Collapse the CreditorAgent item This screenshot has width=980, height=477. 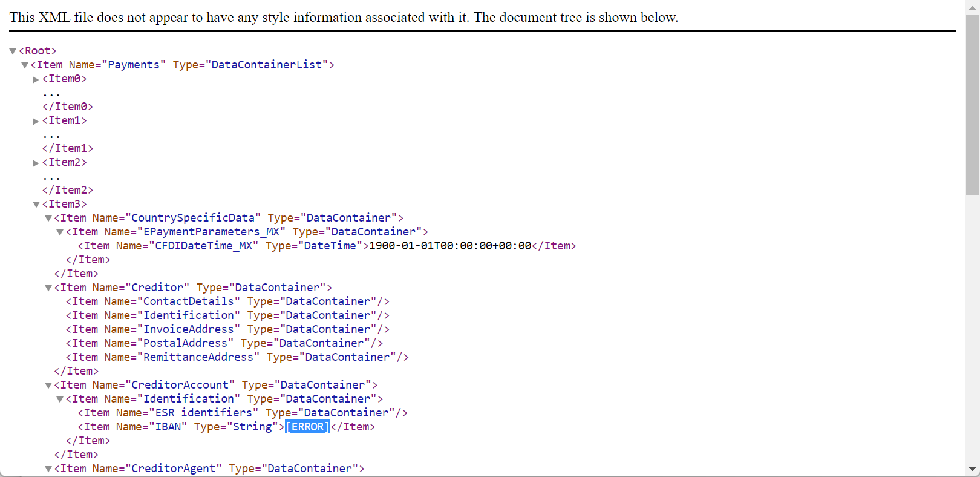pos(48,469)
